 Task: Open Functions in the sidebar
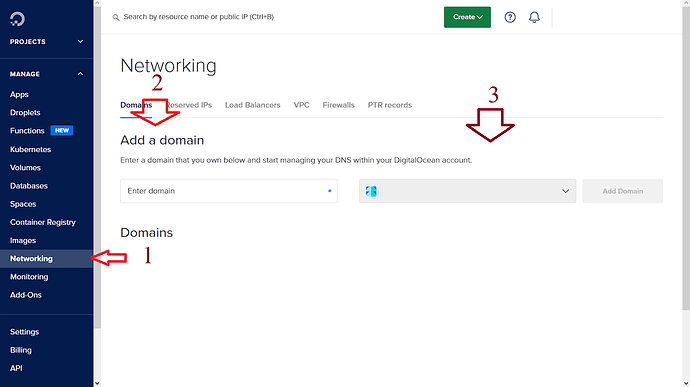tap(27, 131)
